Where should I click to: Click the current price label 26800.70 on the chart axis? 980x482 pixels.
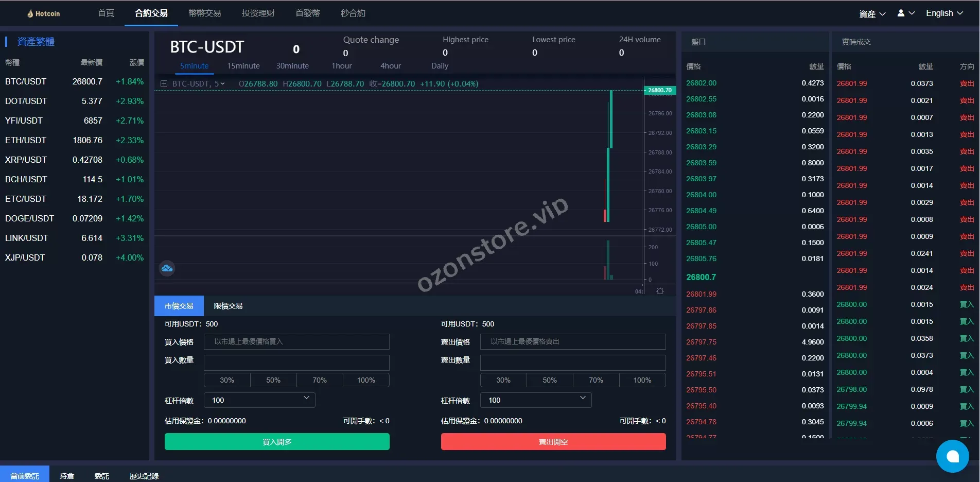pos(659,90)
